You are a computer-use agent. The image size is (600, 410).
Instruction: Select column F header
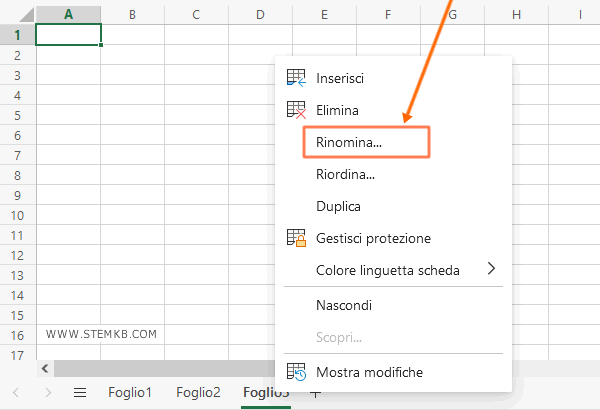pos(388,15)
